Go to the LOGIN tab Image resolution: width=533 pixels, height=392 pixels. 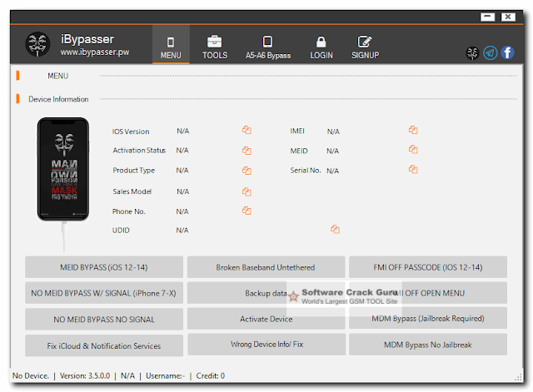[x=321, y=47]
